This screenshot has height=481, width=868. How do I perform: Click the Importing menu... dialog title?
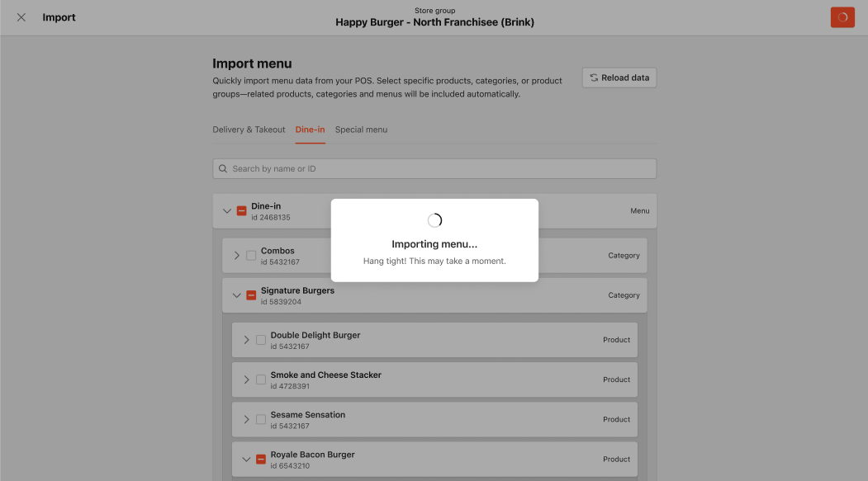[434, 244]
